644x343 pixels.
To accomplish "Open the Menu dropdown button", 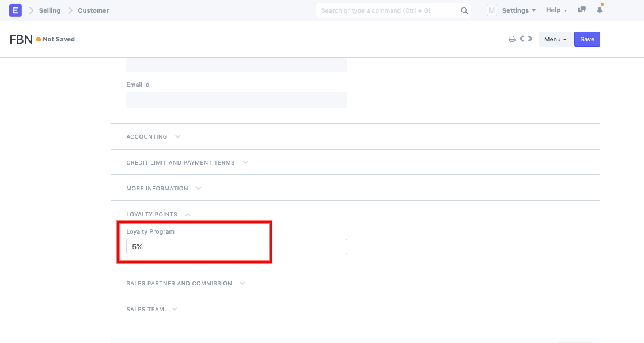I will [x=555, y=39].
